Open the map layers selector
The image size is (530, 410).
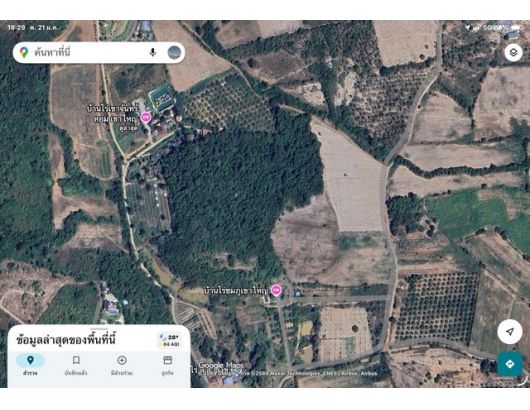coord(513,52)
